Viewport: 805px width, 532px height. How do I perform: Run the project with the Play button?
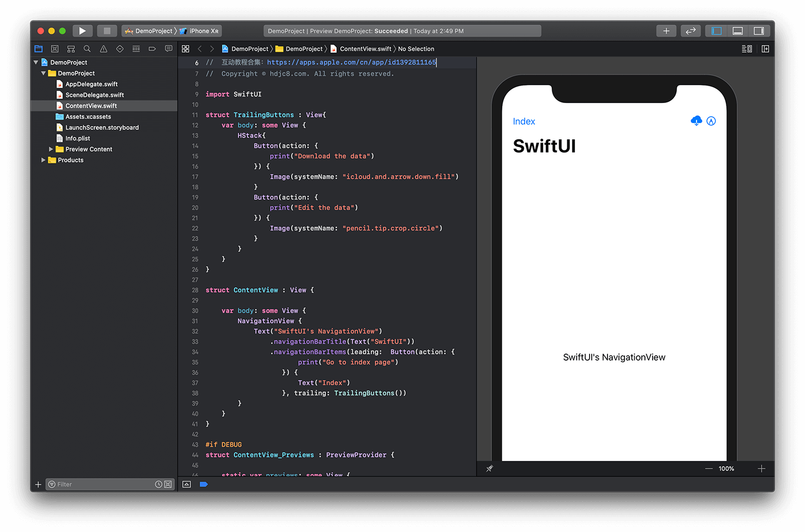coord(82,31)
